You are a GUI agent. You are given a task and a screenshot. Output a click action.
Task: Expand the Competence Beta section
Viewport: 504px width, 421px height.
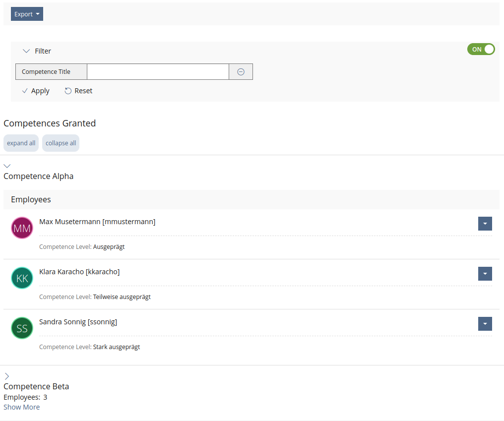(7, 376)
